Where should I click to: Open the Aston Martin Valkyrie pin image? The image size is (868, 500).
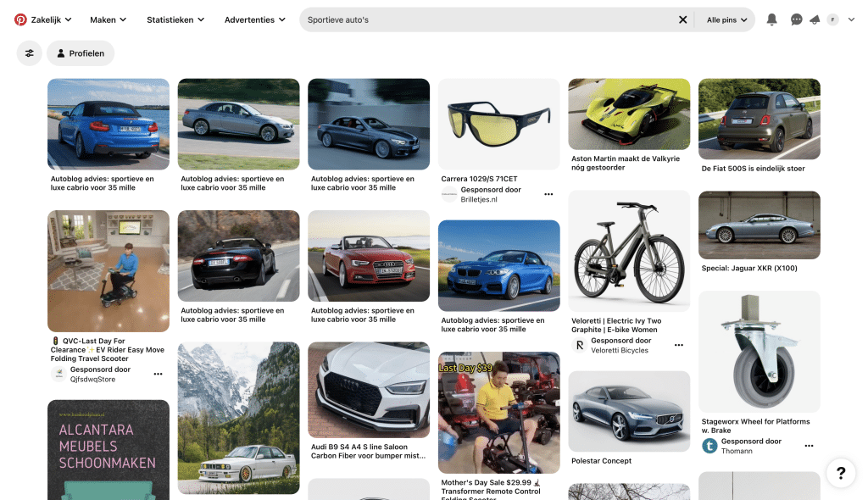629,114
